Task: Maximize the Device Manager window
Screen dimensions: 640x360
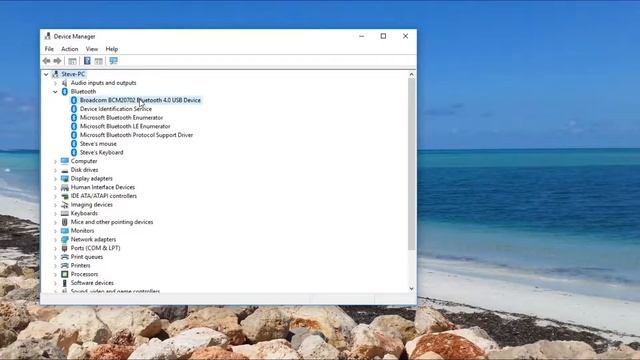Action: coord(383,36)
